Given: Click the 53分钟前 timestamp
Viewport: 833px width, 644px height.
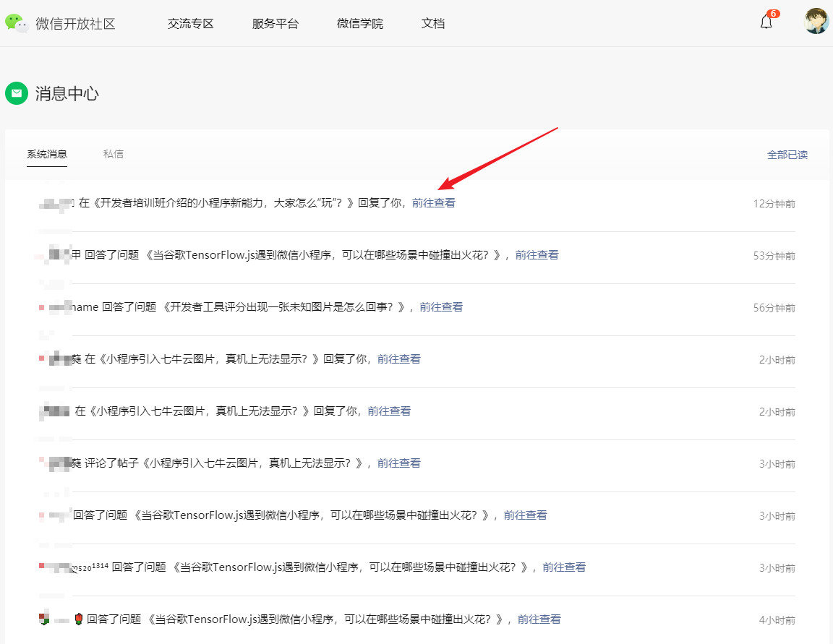Looking at the screenshot, I should click(774, 256).
